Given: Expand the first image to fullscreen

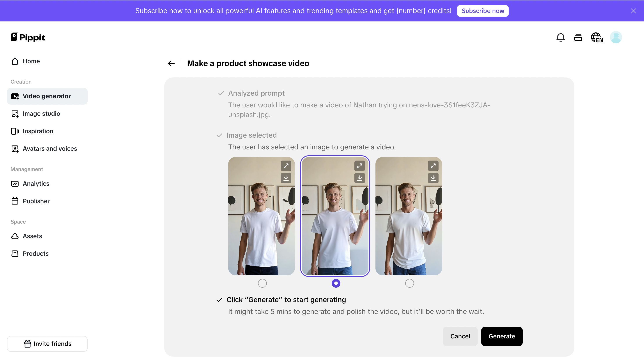Looking at the screenshot, I should coord(286,166).
